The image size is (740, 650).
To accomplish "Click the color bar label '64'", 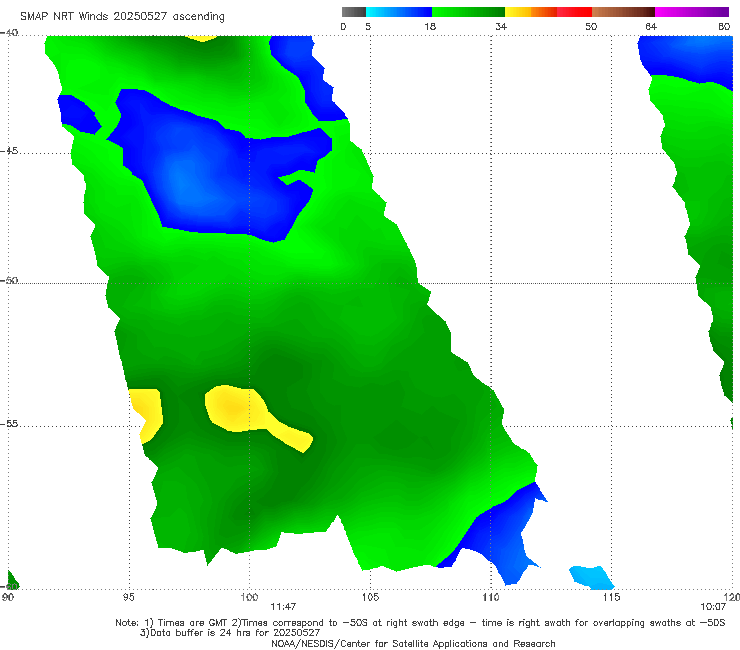I will [x=651, y=26].
